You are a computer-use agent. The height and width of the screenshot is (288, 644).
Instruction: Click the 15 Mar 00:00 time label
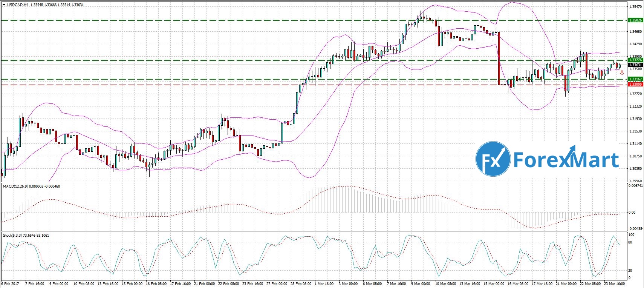tap(494, 284)
